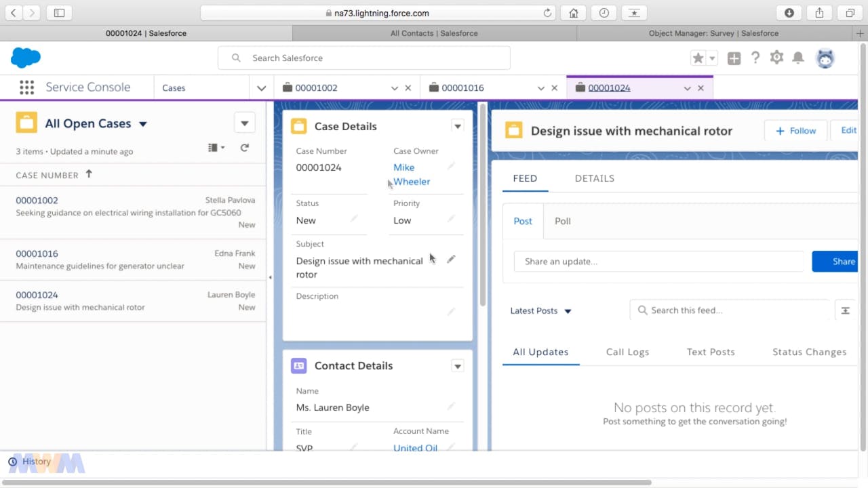Click the Case Details briefcase icon
The width and height of the screenshot is (868, 488).
tap(298, 127)
